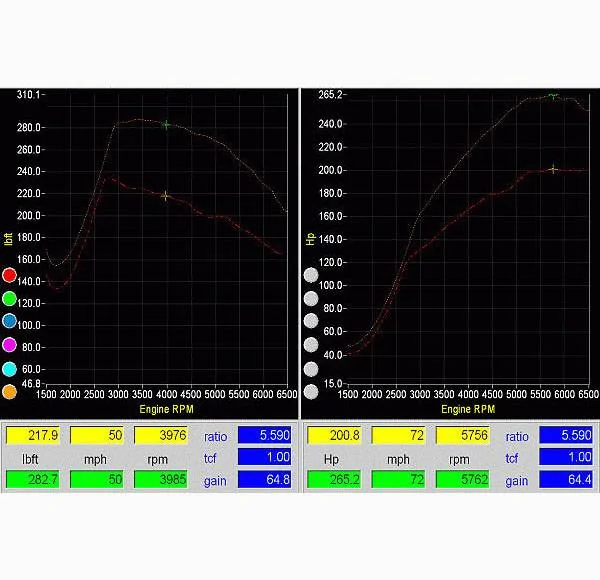
Task: Select the green 265.2 Hp value field
Action: point(334,481)
